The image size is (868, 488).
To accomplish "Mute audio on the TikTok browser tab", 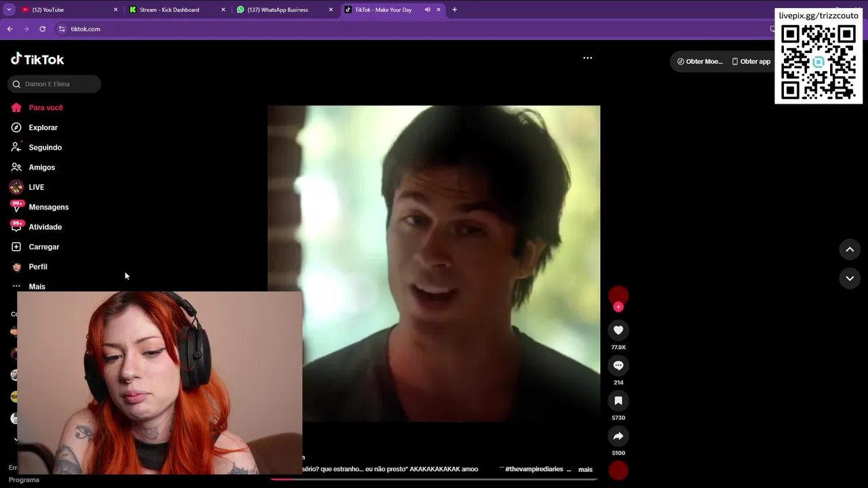I will 427,9.
